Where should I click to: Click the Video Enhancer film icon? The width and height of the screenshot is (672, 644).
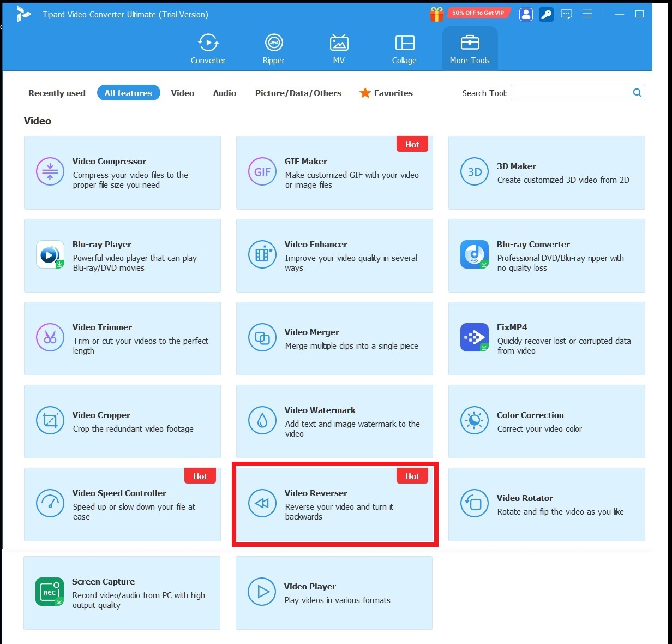click(x=262, y=254)
